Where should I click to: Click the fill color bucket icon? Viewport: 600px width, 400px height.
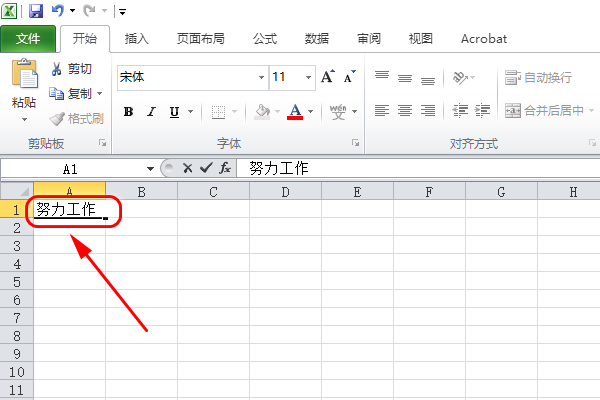click(262, 112)
